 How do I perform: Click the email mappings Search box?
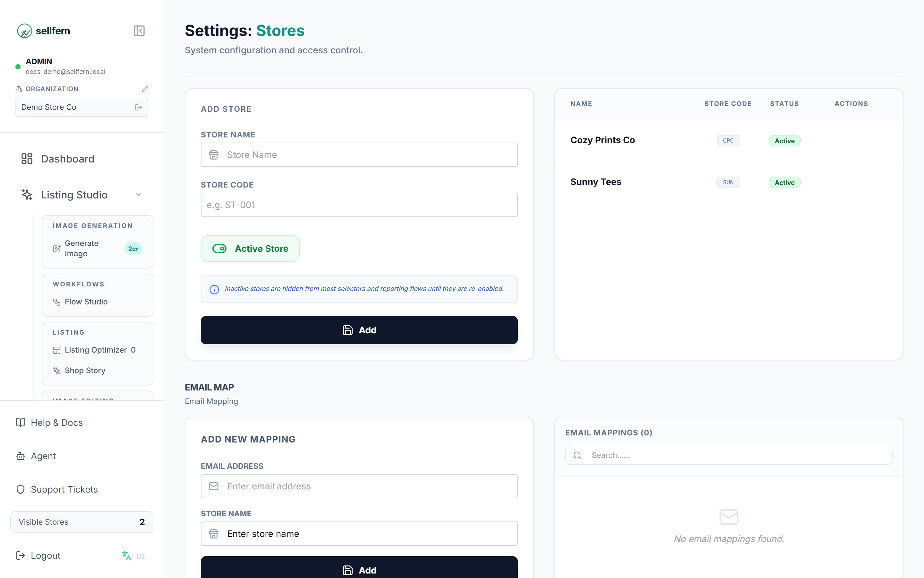click(729, 455)
